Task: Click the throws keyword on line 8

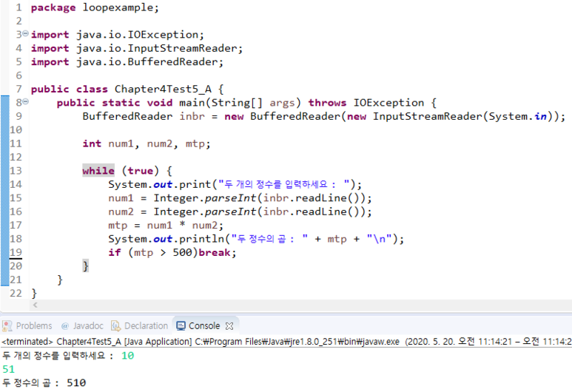Action: pyautogui.click(x=327, y=103)
